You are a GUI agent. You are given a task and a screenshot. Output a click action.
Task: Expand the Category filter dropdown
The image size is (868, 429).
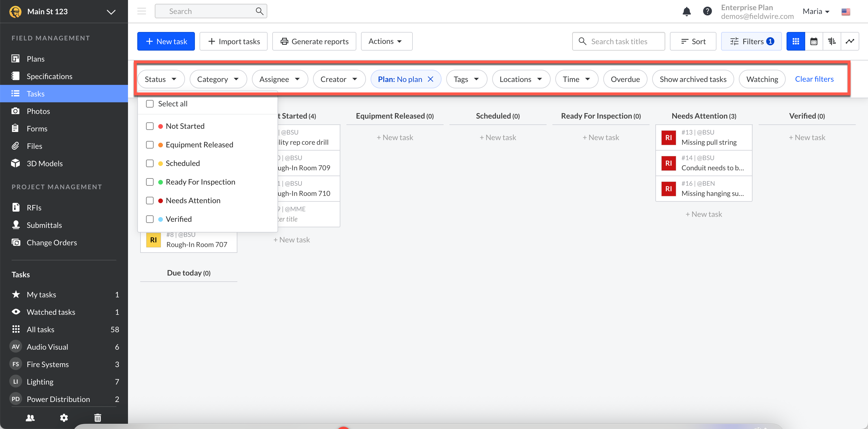[x=218, y=79]
